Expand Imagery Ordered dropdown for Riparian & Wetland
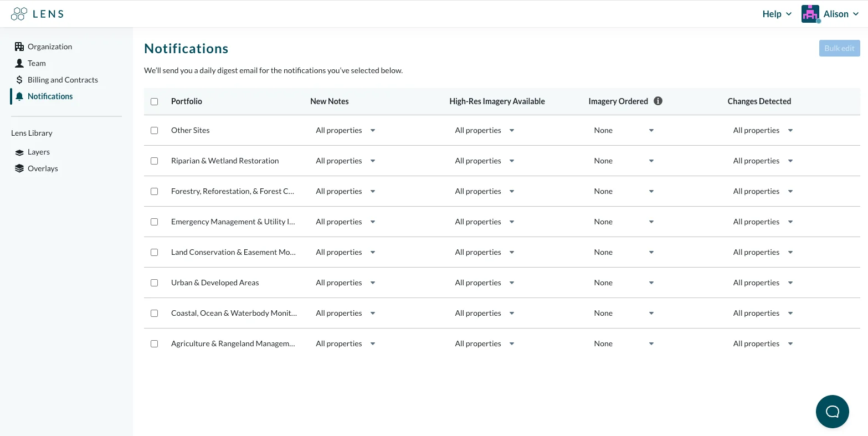Image resolution: width=868 pixels, height=436 pixels. coord(624,161)
